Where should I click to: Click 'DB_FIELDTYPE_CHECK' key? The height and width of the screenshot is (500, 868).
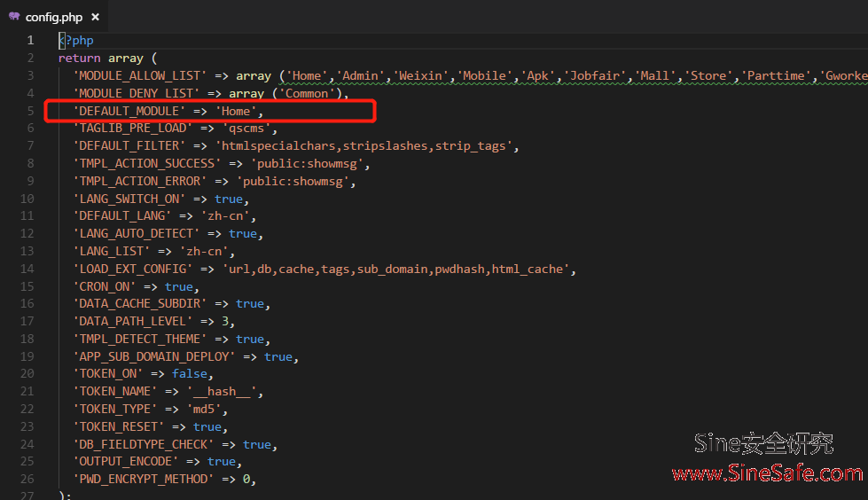pyautogui.click(x=144, y=445)
